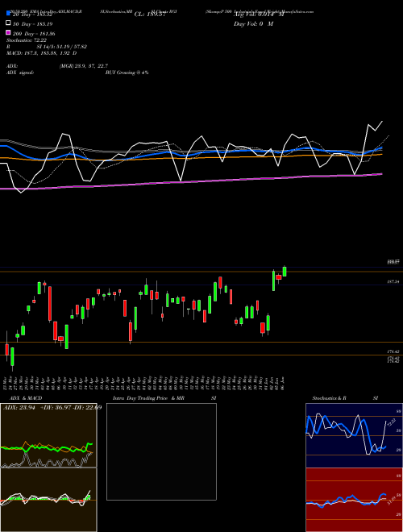Viewport: 403px width, 532px height.
Task: Click the '(MGR) 23.9, 37, 22.7' ADX values
Action: tap(84, 66)
